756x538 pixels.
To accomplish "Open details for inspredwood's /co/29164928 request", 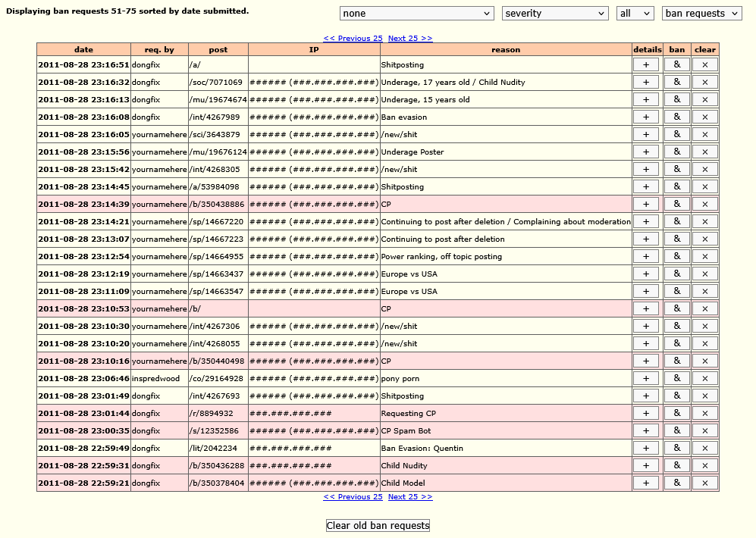I will (x=645, y=379).
